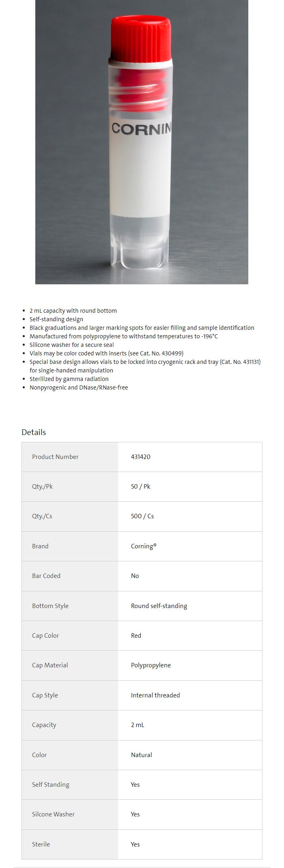The width and height of the screenshot is (284, 868).
Task: Click the Cap Material row label
Action: point(50,665)
